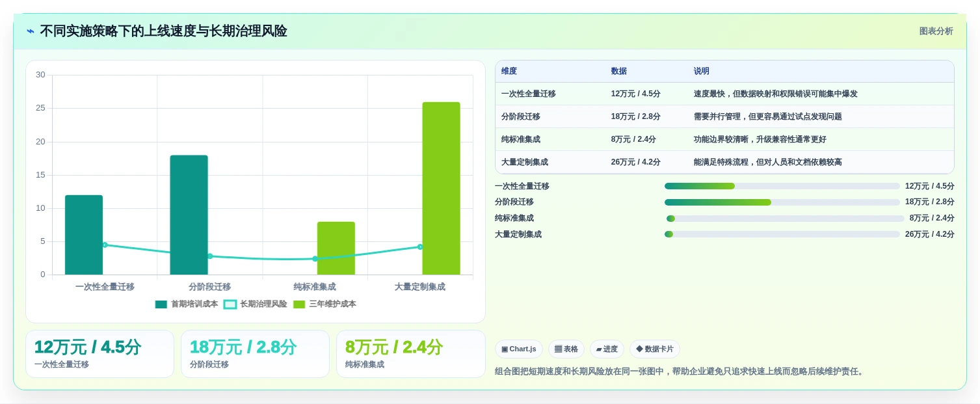980x404 pixels.
Task: Open the 18万元 / 2.8分 data card
Action: click(255, 354)
